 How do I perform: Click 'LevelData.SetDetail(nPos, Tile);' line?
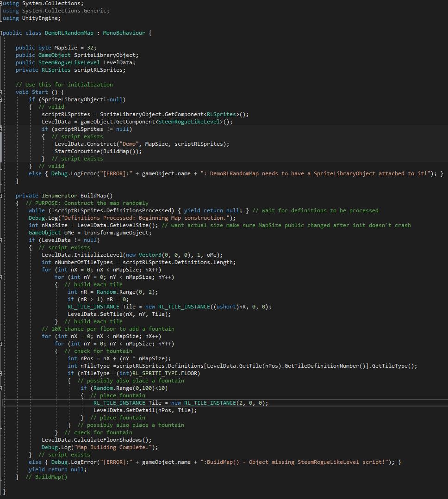click(145, 410)
